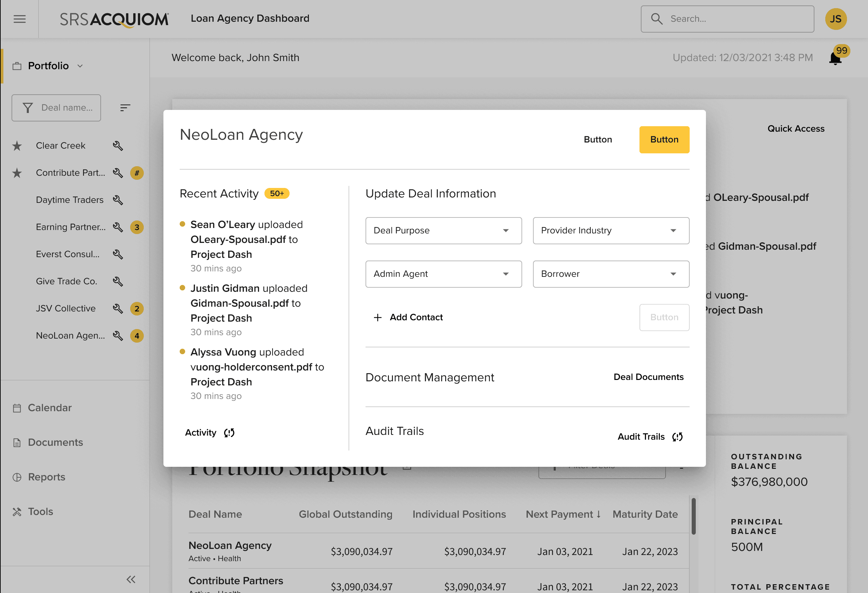The height and width of the screenshot is (593, 868).
Task: Click the Documents page icon in sidebar
Action: pos(17,442)
